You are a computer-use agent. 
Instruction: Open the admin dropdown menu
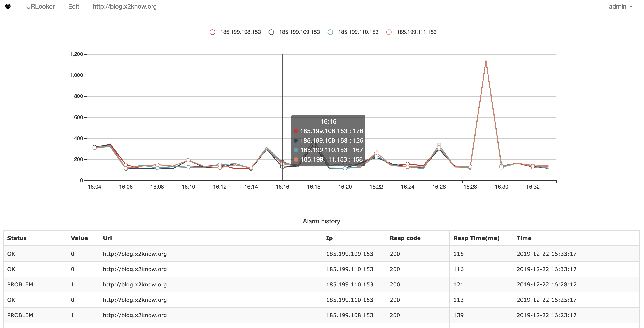(620, 7)
